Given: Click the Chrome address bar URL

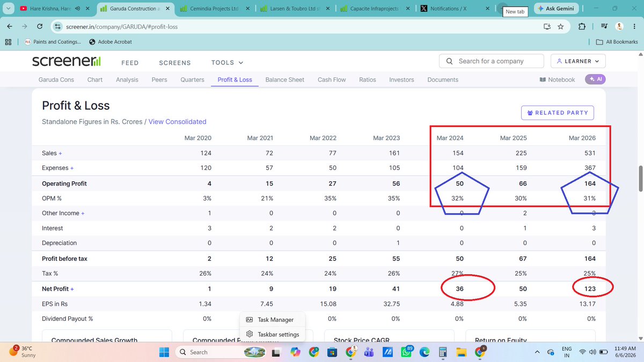Looking at the screenshot, I should pyautogui.click(x=122, y=26).
